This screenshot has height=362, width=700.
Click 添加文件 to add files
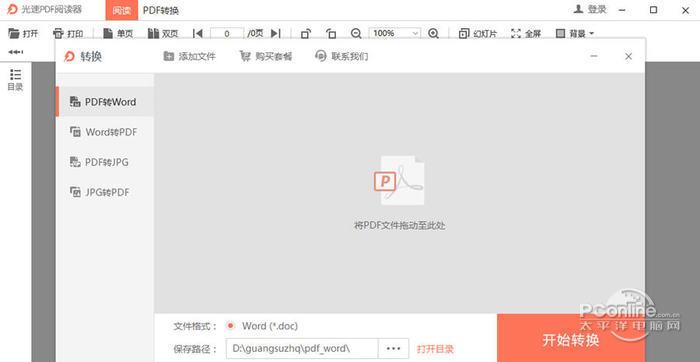pos(190,57)
